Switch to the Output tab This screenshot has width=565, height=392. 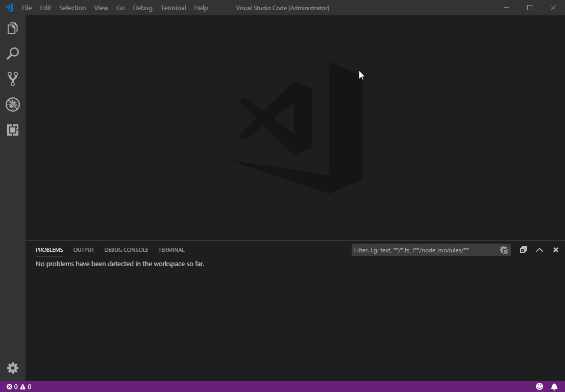point(84,250)
